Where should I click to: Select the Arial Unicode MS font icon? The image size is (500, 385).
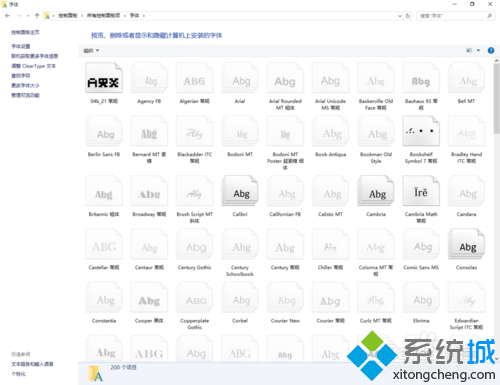330,78
